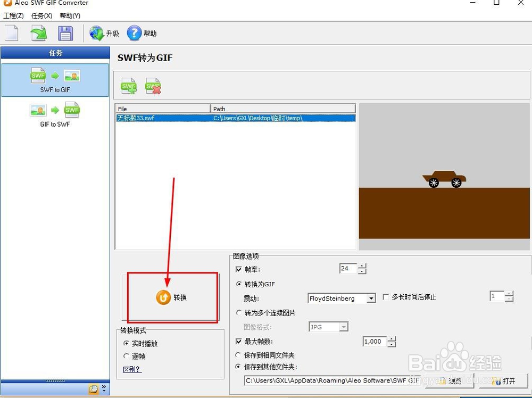Open the 帮助(Y) menu
Image resolution: width=532 pixels, height=398 pixels.
[x=70, y=15]
